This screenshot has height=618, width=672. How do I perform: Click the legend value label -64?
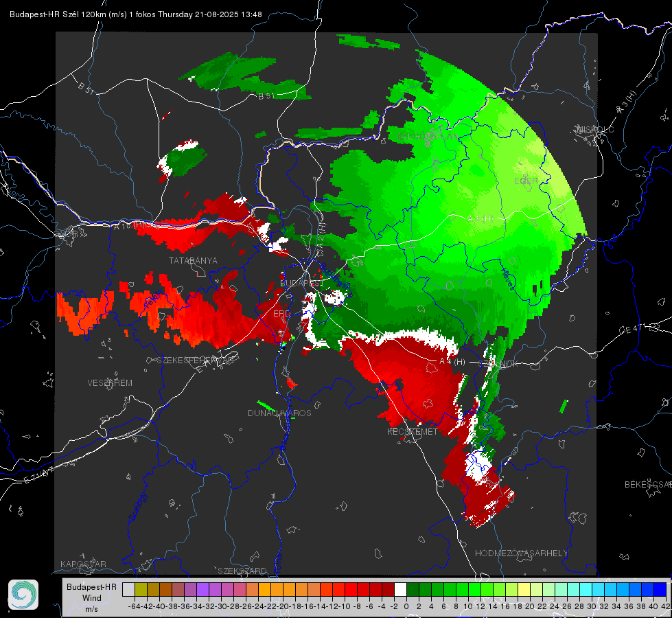pos(134,606)
